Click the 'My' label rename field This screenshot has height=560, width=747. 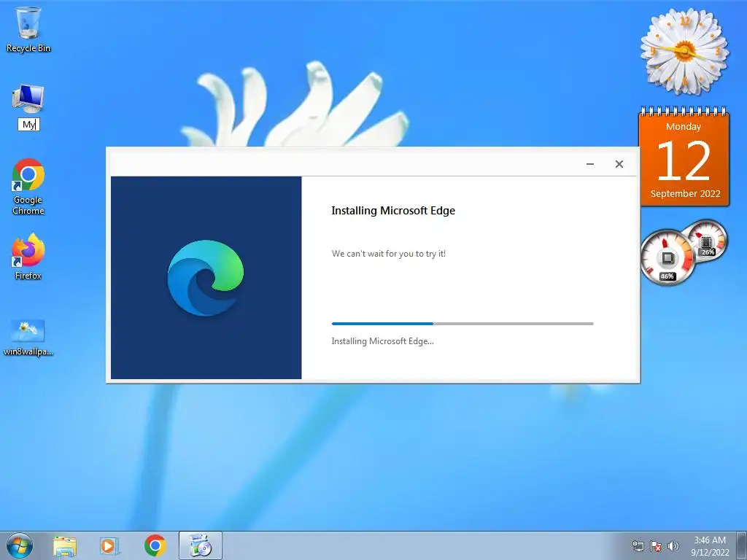coord(28,124)
